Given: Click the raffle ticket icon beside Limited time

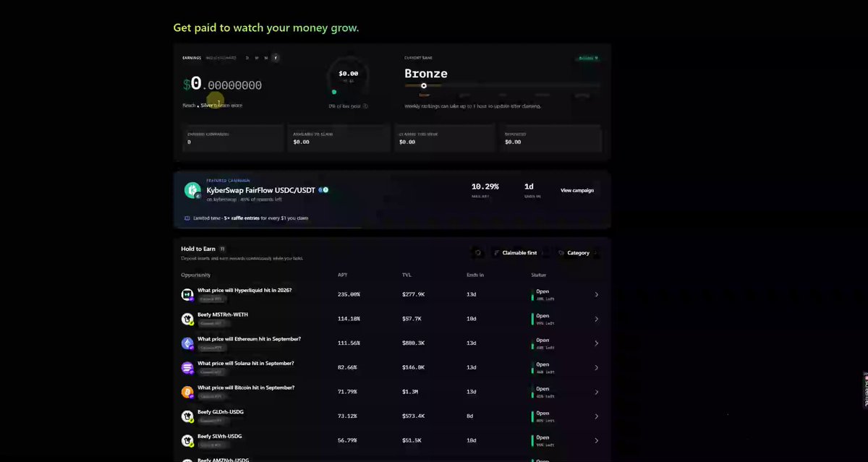Looking at the screenshot, I should tap(187, 218).
